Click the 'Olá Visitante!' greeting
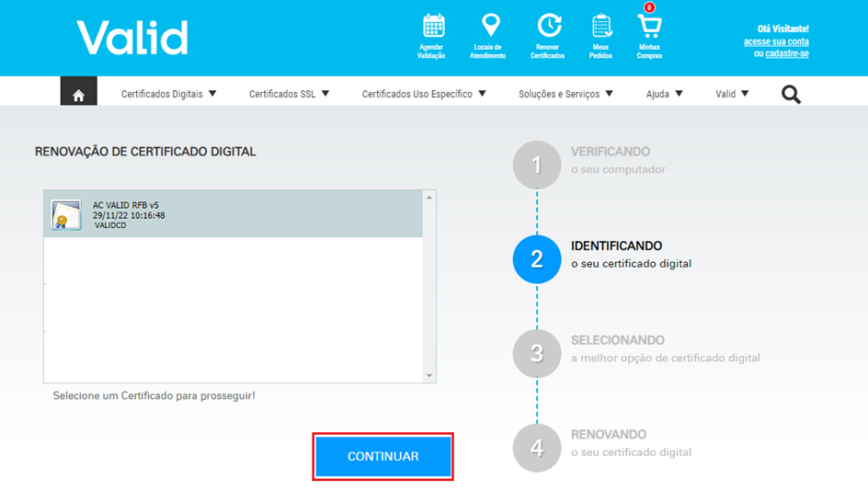The image size is (868, 503). (x=782, y=29)
